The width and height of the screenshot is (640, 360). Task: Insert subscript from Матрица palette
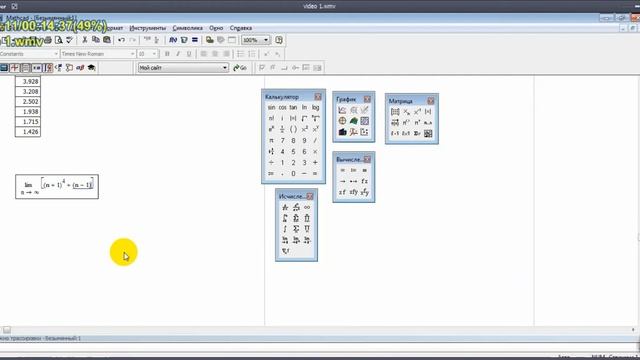point(406,112)
